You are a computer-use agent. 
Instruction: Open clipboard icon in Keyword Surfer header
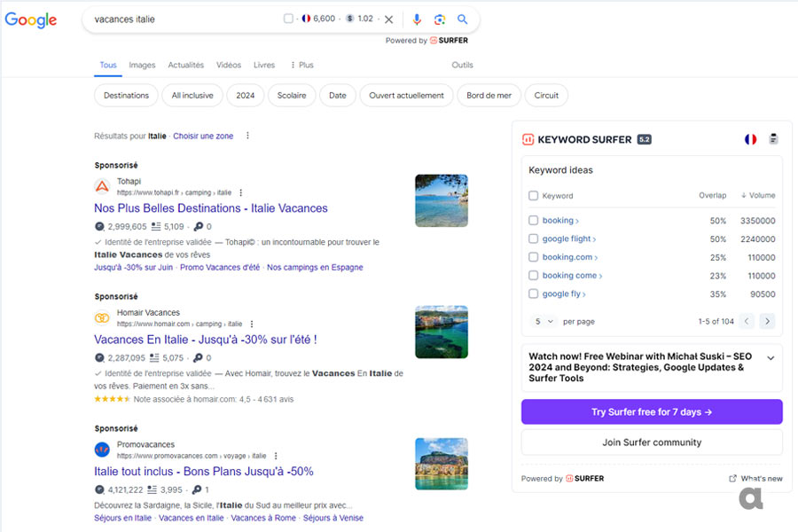tap(773, 138)
